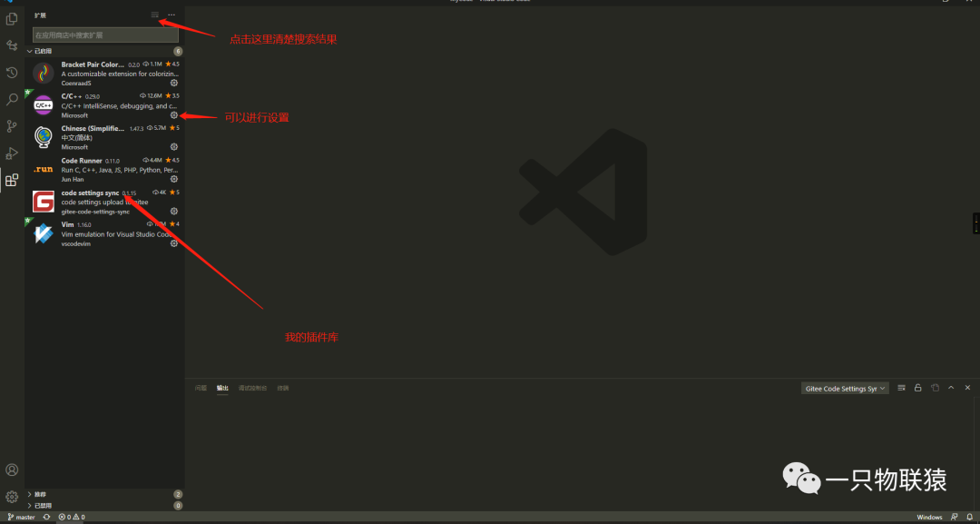
Task: Select the Gitee code settings sync logo
Action: tap(44, 202)
